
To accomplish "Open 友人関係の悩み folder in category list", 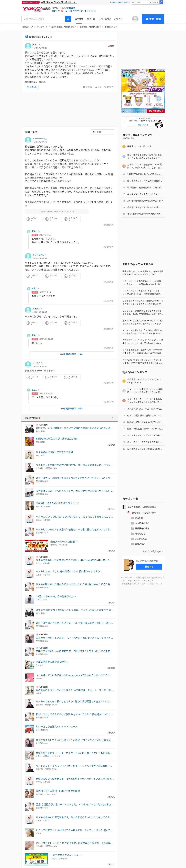I will (x=140, y=523).
